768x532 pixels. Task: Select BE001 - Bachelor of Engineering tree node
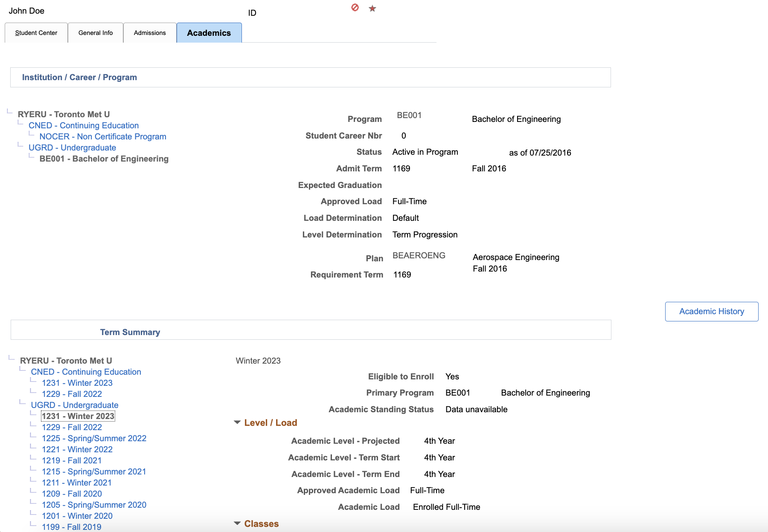click(x=104, y=159)
